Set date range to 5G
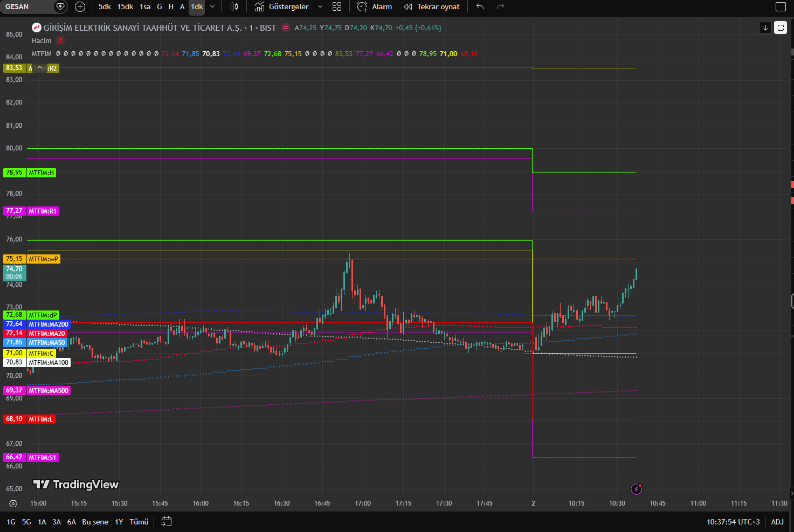This screenshot has height=532, width=794. point(26,522)
